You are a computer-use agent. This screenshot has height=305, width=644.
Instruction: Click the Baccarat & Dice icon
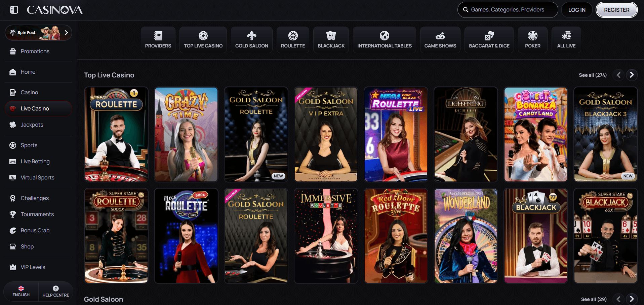point(489,35)
